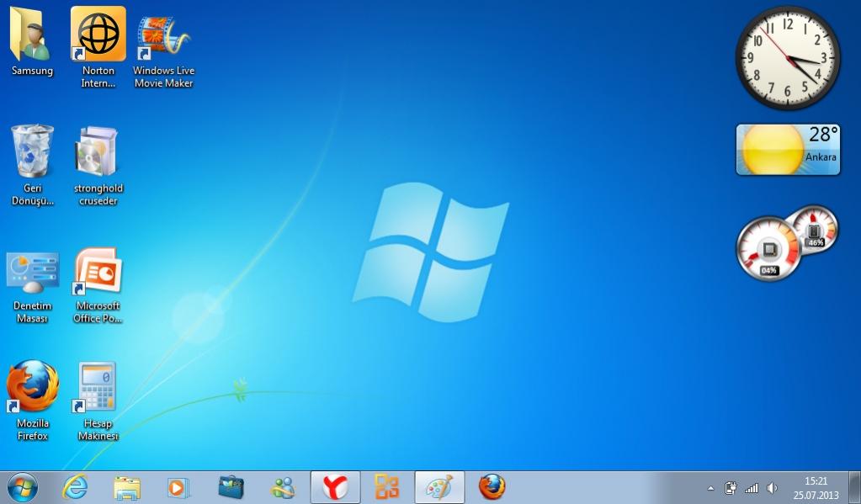
Task: Launch Internet Explorer from the taskbar
Action: click(x=75, y=487)
